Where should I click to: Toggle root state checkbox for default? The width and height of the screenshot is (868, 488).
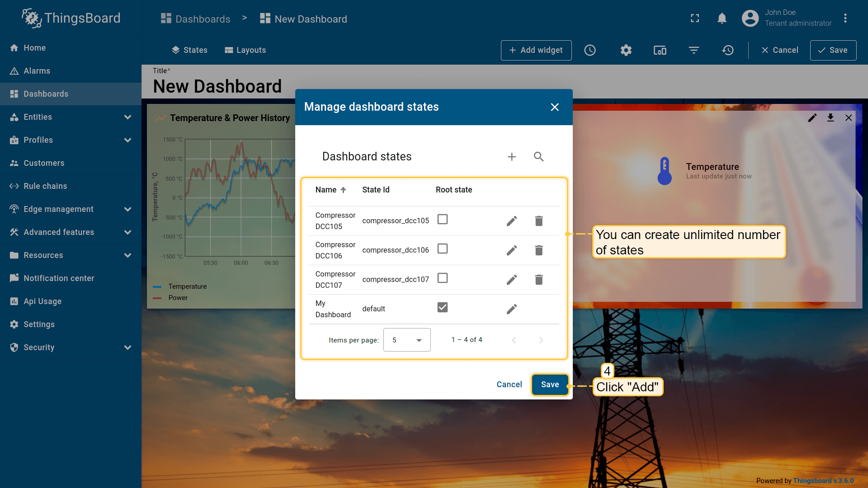(x=443, y=307)
